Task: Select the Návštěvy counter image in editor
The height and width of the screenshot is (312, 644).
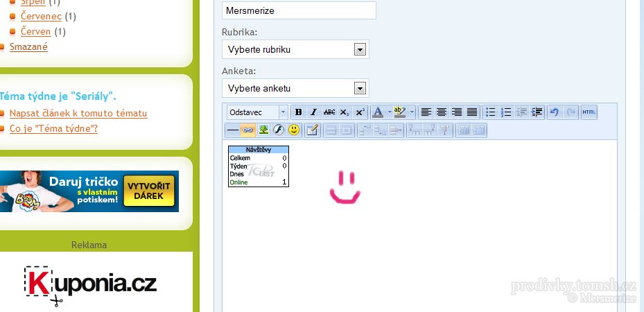Action: [259, 166]
